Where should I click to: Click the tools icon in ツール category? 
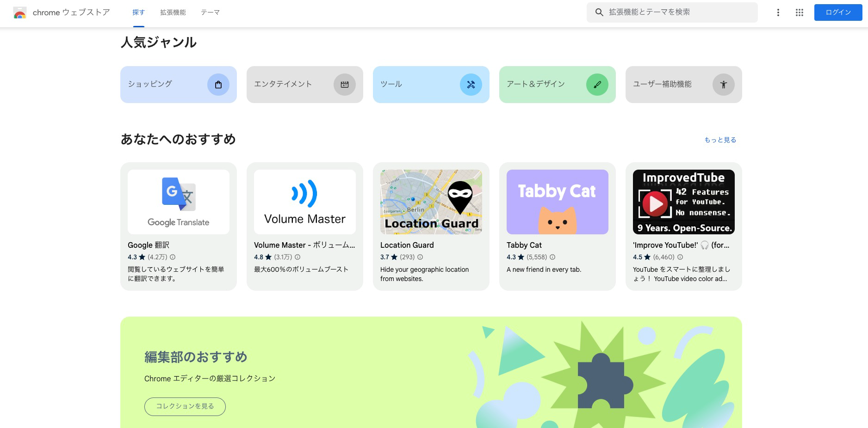(x=471, y=85)
